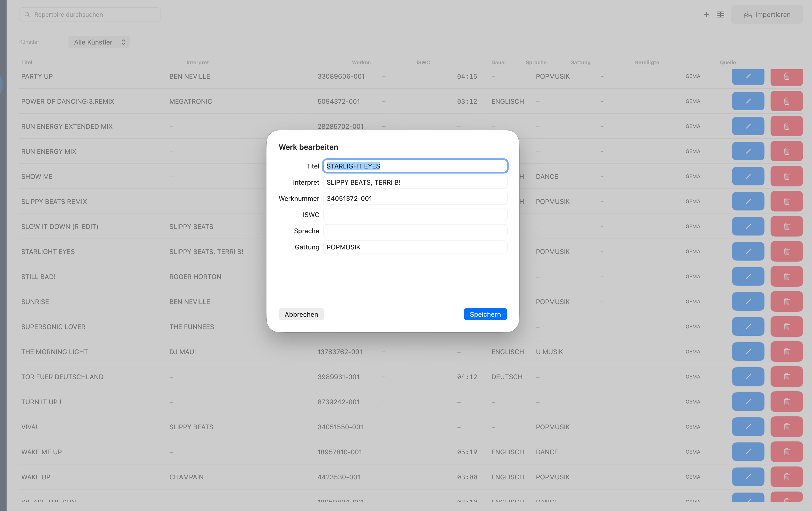The image size is (812, 511).
Task: Click into the ISWC field
Action: pyautogui.click(x=415, y=215)
